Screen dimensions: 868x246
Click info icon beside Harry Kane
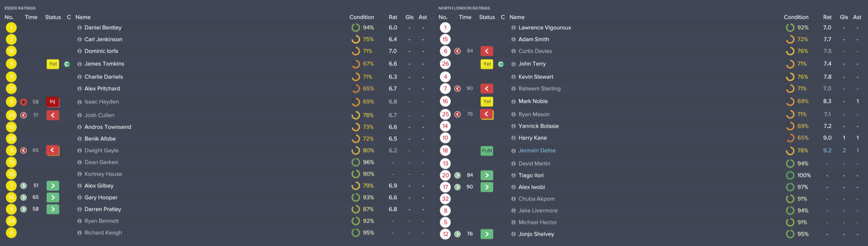pos(514,138)
